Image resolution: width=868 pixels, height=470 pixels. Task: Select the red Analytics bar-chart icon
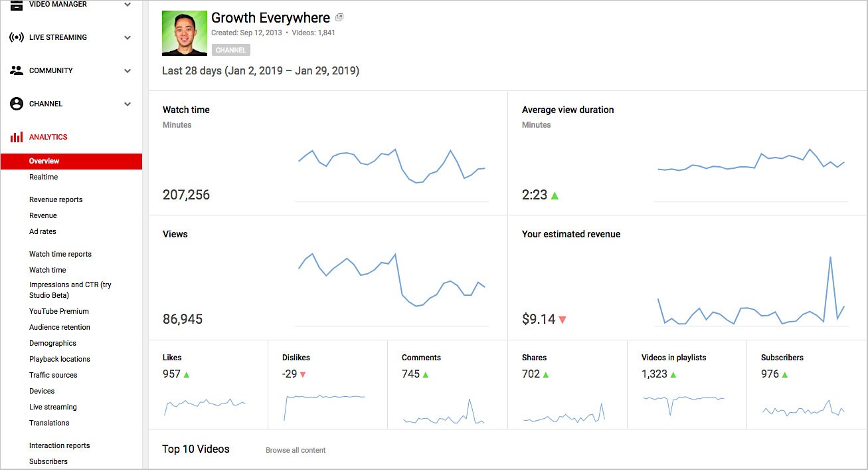pyautogui.click(x=16, y=137)
